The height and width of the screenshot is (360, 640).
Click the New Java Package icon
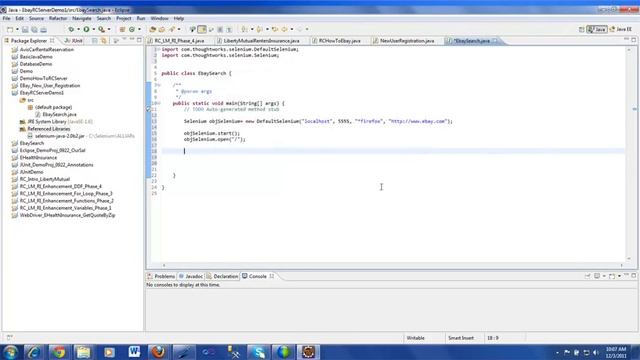122,29
